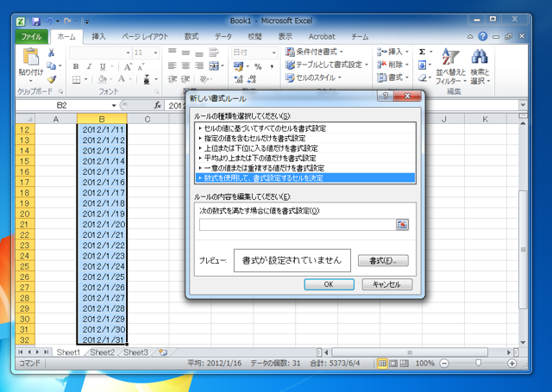Click the Accounting number format icon
This screenshot has height=392, width=552.
(x=238, y=66)
